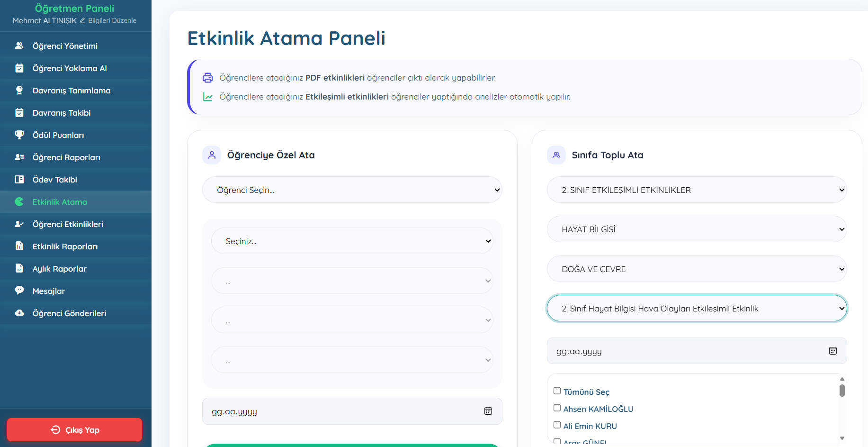Click the pencil icon next to teacher name

(82, 20)
